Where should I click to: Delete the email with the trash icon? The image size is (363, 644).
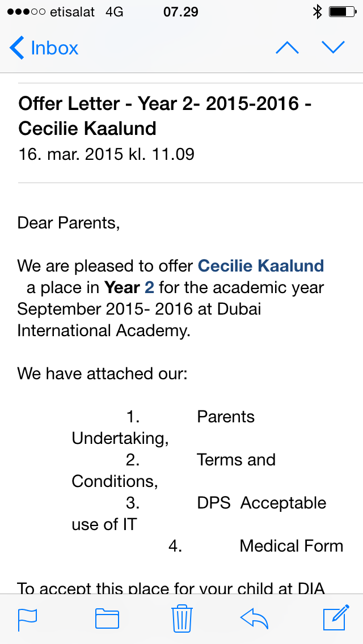[x=182, y=618]
